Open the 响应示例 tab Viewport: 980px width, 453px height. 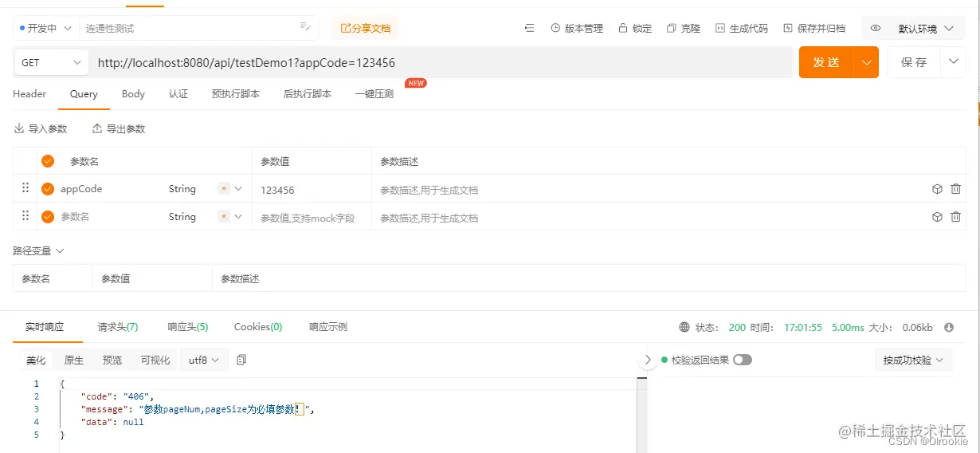pos(328,327)
